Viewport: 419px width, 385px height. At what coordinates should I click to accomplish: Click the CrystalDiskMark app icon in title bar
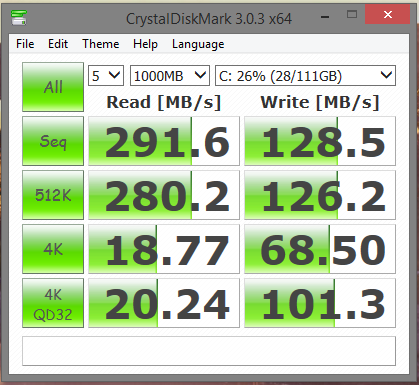click(x=19, y=18)
